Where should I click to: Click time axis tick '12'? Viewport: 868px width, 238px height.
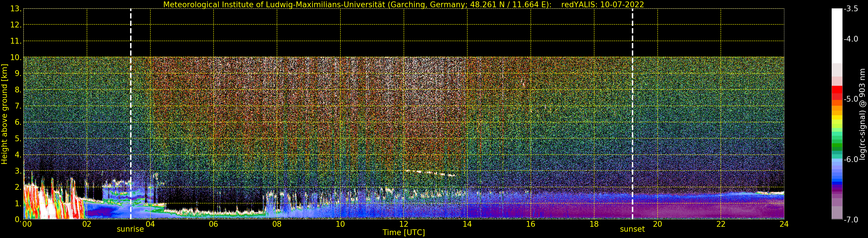tap(404, 224)
